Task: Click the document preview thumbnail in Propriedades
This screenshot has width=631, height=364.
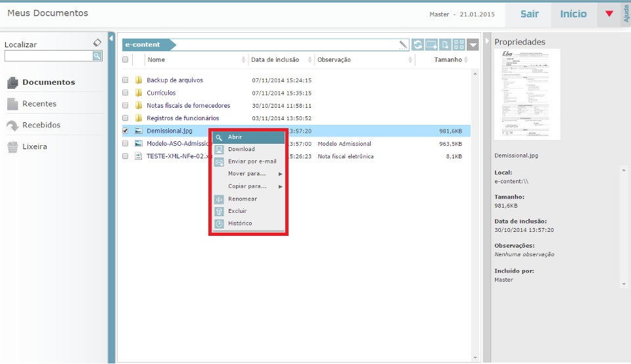Action: pyautogui.click(x=527, y=93)
